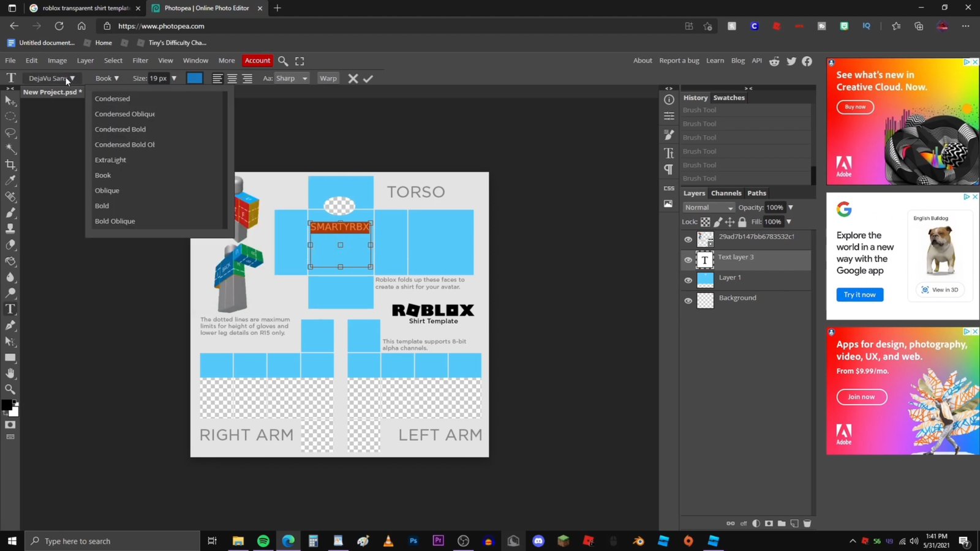
Task: Delete the selected layer using the trash icon
Action: tap(807, 523)
